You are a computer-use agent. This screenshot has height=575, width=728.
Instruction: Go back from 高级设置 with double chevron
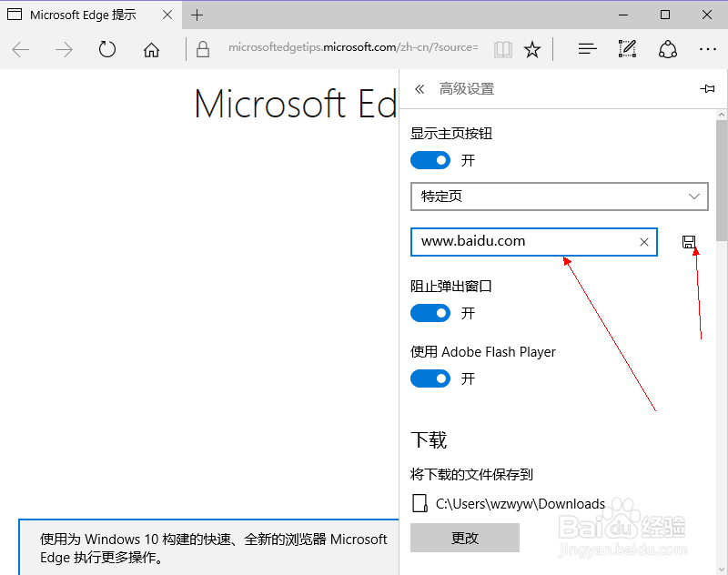tap(420, 88)
